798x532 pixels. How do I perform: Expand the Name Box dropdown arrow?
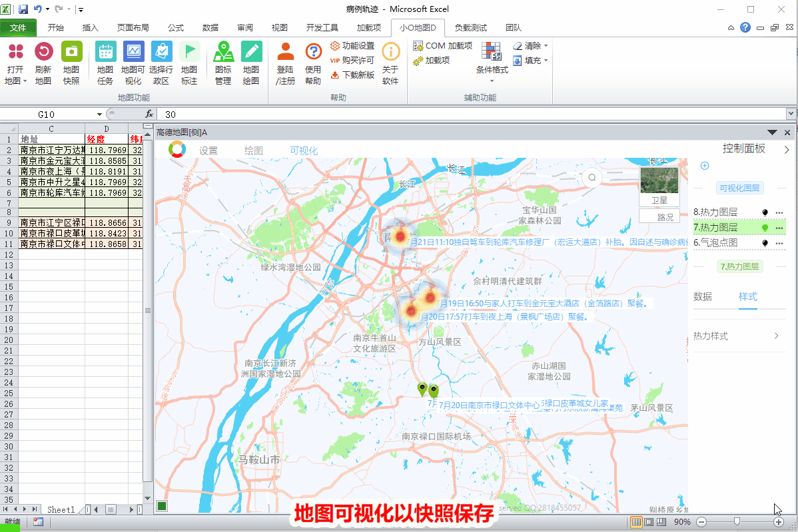pos(99,115)
